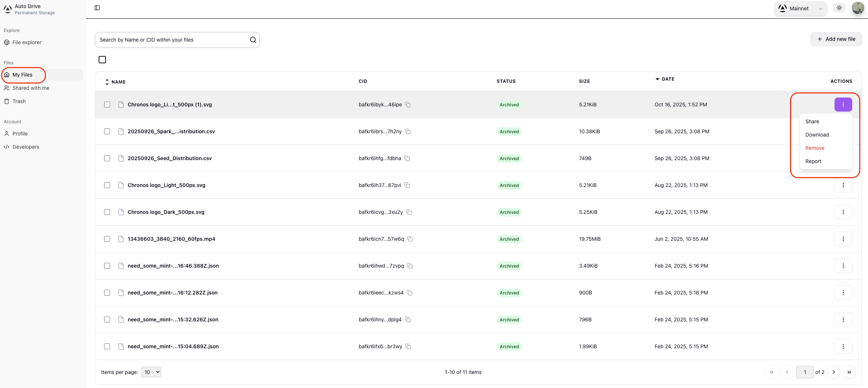Open actions menu for 13436603_3840_2160_60fps.mp4
The image size is (868, 388).
click(x=843, y=239)
